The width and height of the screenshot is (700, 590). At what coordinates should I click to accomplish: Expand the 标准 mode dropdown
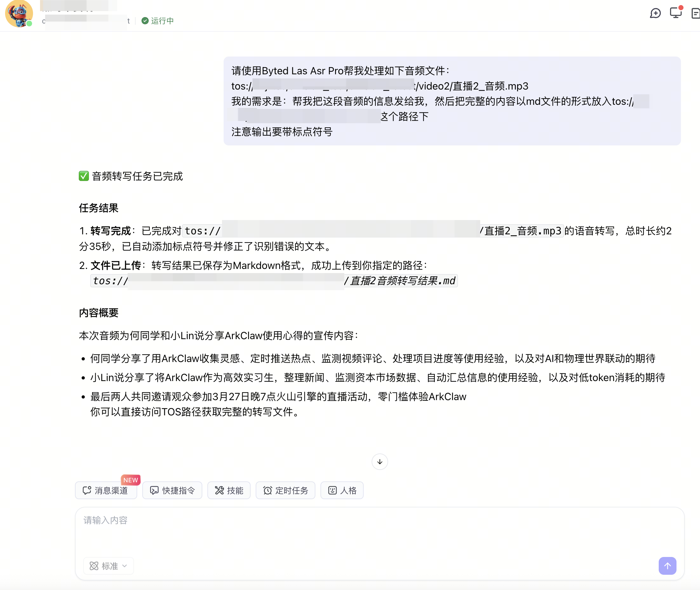108,566
